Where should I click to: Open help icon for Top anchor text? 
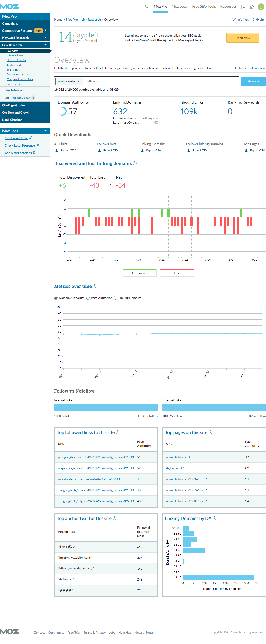115,518
